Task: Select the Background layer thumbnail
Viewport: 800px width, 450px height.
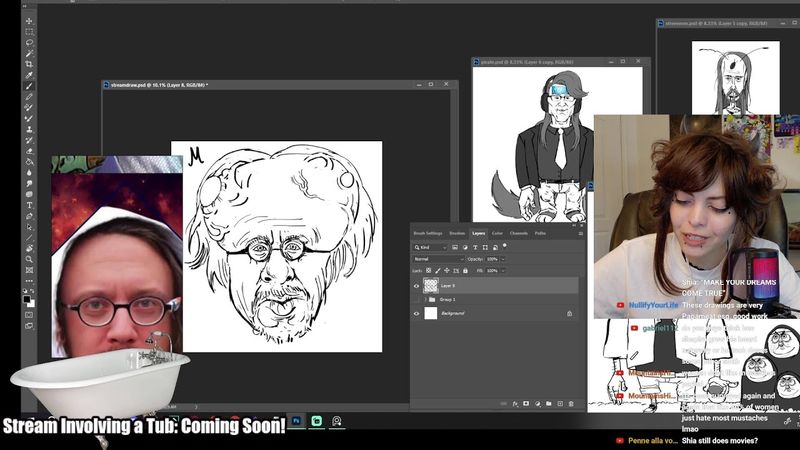Action: click(x=431, y=313)
